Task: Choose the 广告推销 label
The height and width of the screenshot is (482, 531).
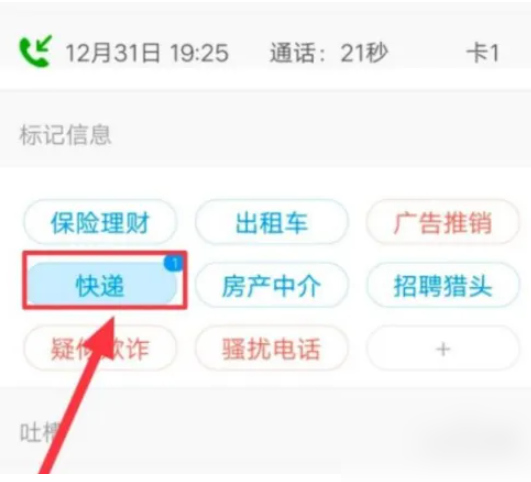Action: click(443, 222)
